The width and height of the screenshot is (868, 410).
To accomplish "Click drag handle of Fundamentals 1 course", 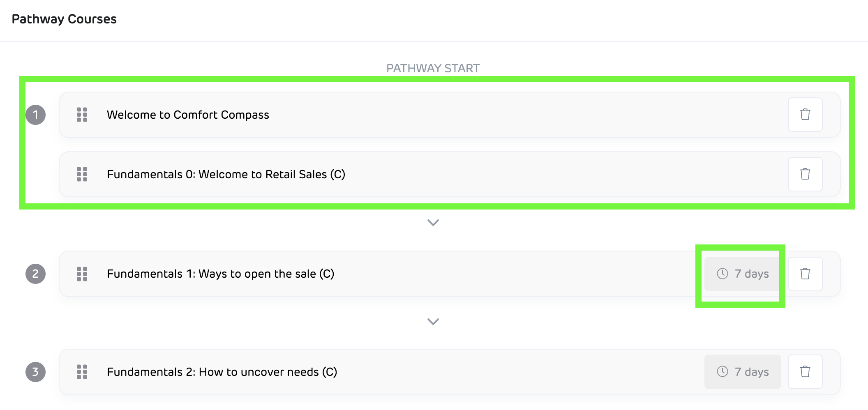I will (82, 274).
